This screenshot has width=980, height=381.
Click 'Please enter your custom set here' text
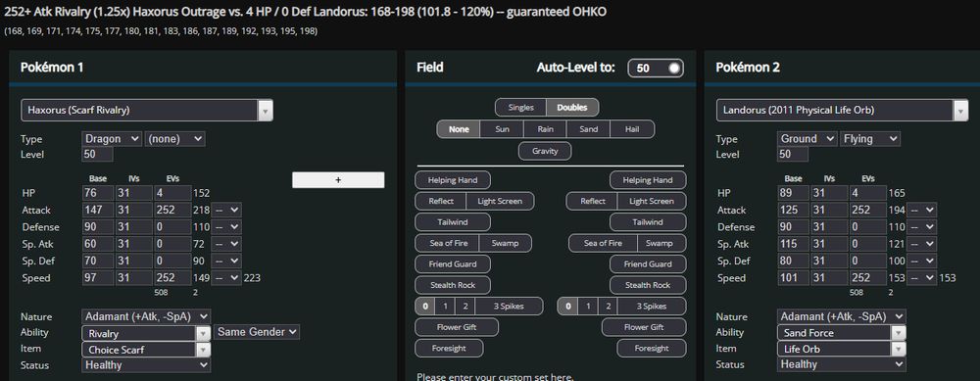pos(495,377)
